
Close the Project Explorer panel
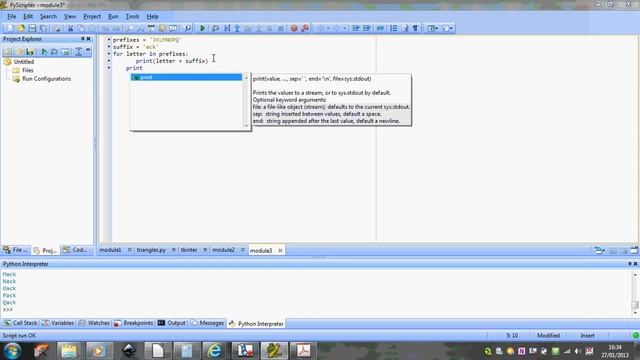coord(89,39)
